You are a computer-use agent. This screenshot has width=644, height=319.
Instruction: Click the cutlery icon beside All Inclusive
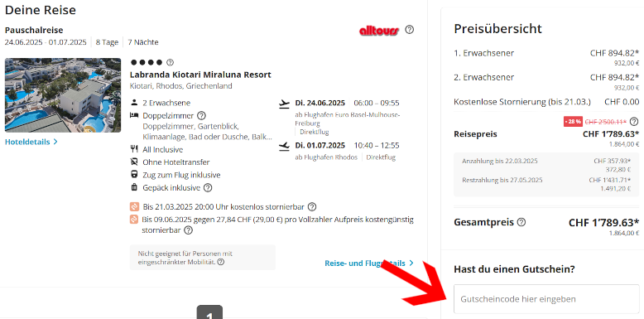pos(134,149)
